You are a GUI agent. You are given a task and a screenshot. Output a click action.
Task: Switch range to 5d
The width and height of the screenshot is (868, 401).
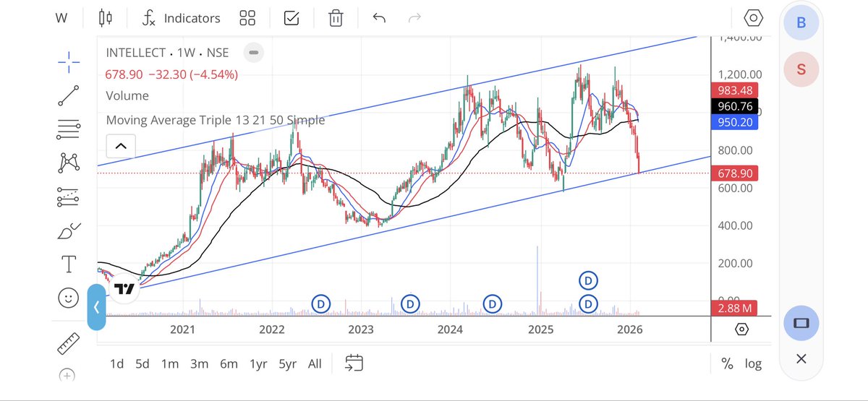[142, 363]
